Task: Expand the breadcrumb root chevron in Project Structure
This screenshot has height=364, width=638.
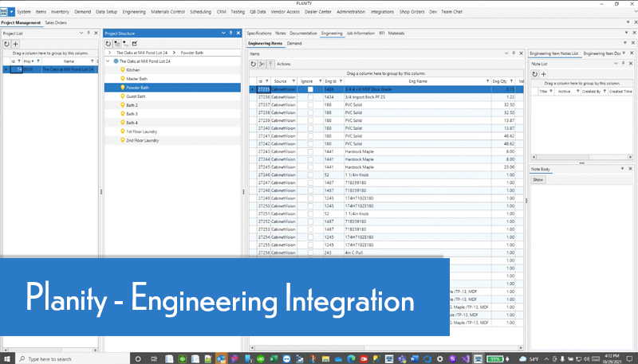Action: pos(109,53)
